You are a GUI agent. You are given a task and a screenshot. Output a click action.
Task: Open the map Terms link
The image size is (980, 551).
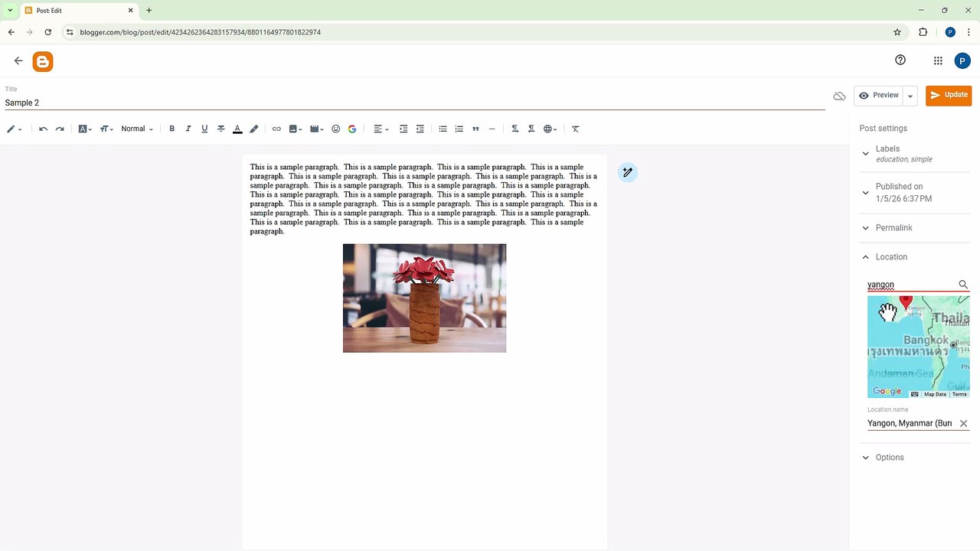[x=959, y=394]
